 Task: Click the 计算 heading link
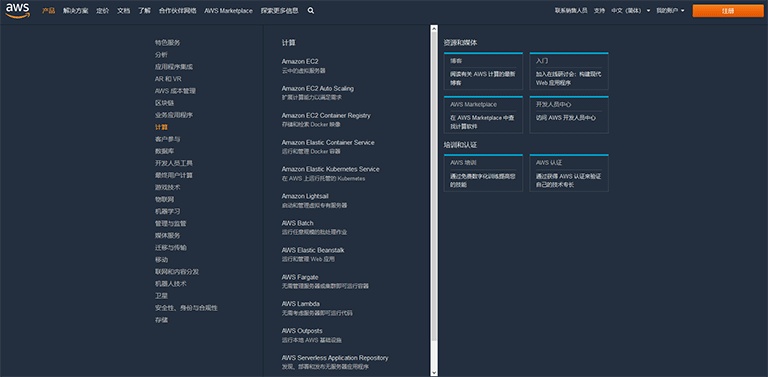click(x=288, y=43)
